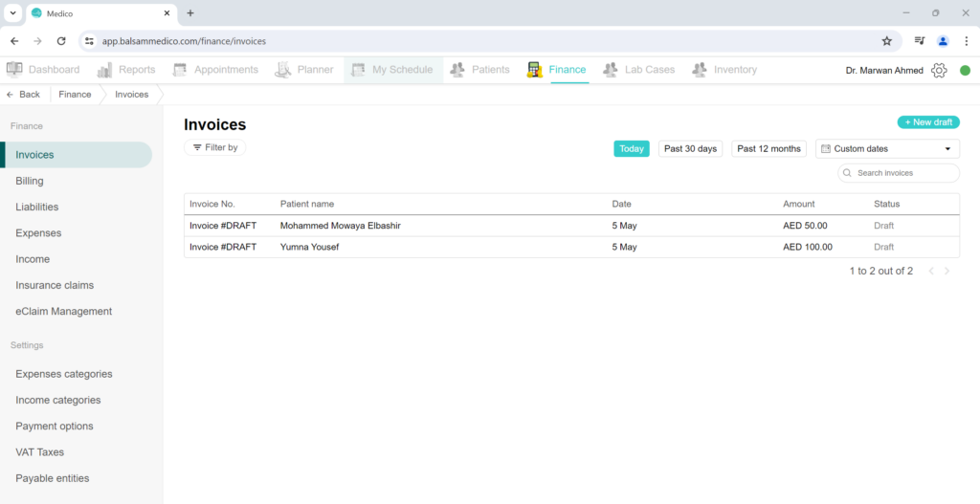Open Insurance claims in sidebar

point(55,285)
